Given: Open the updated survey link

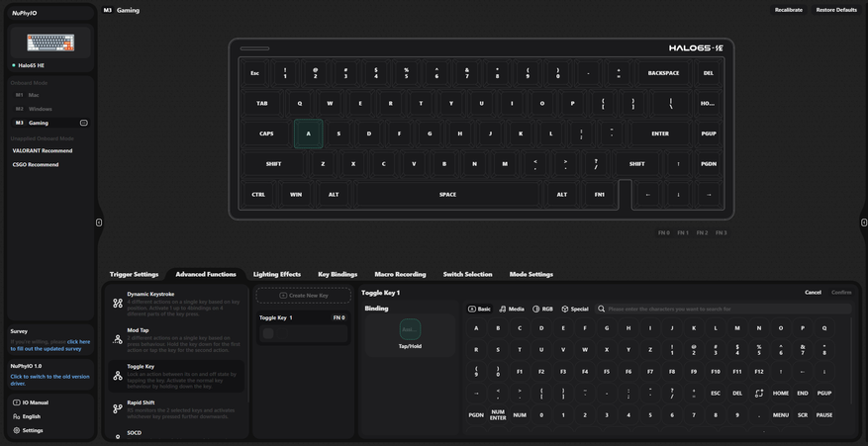Looking at the screenshot, I should tap(50, 345).
